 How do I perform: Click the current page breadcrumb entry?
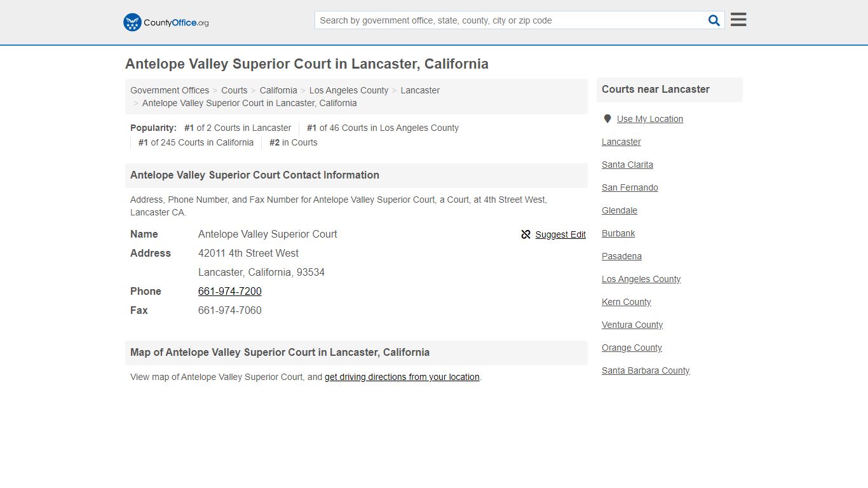click(250, 103)
